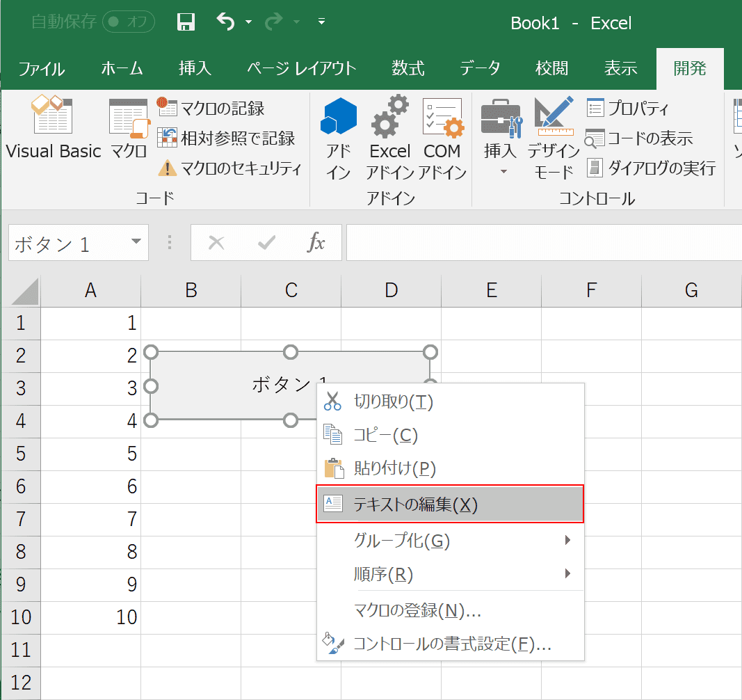The width and height of the screenshot is (742, 700).
Task: Select column B header
Action: click(191, 290)
